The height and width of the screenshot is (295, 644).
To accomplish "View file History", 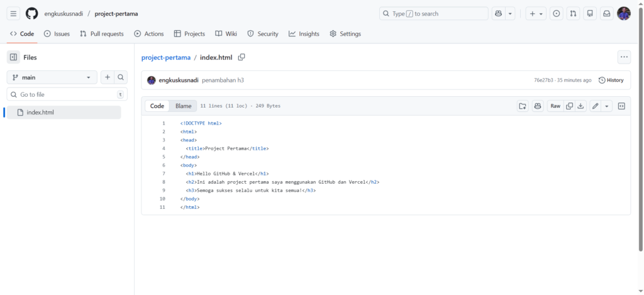I will [611, 80].
